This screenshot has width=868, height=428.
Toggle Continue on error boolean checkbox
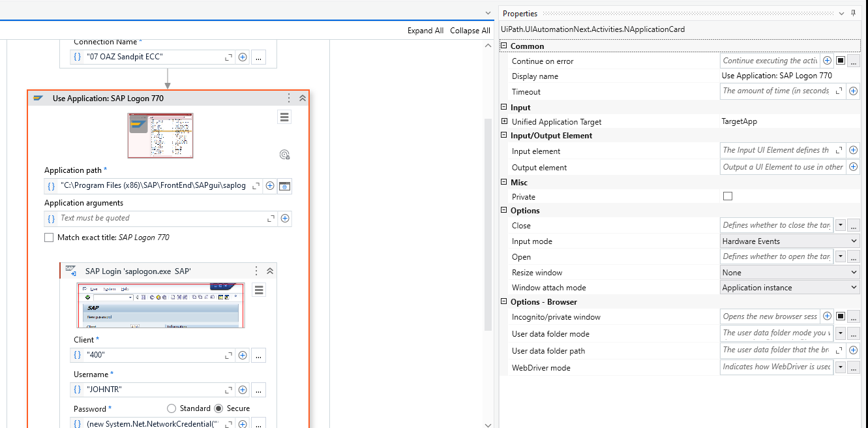pyautogui.click(x=841, y=61)
